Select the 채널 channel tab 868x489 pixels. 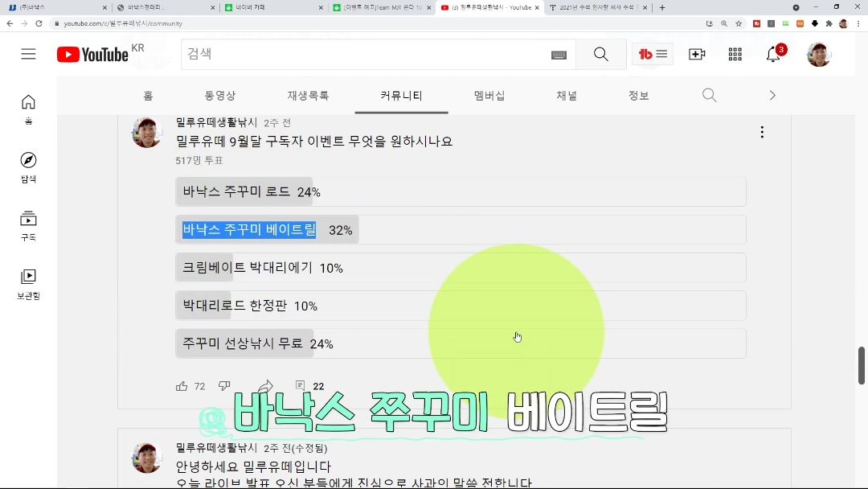click(x=567, y=95)
